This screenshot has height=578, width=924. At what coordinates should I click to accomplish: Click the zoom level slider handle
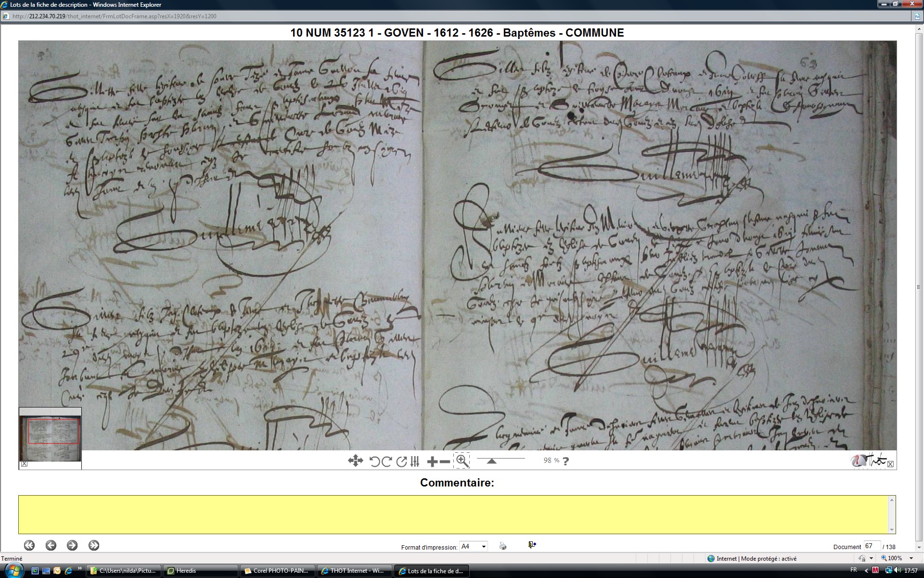pyautogui.click(x=491, y=461)
